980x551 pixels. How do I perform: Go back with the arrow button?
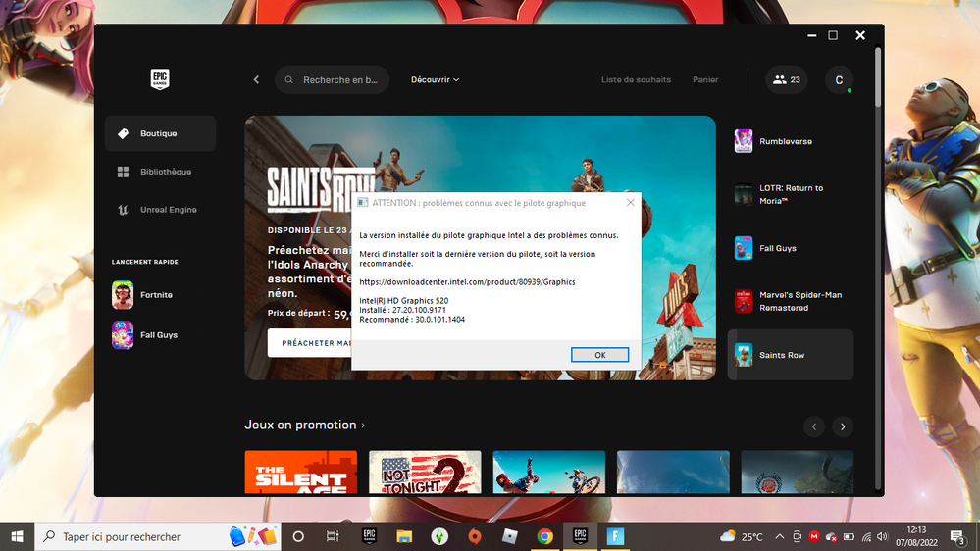[x=256, y=80]
